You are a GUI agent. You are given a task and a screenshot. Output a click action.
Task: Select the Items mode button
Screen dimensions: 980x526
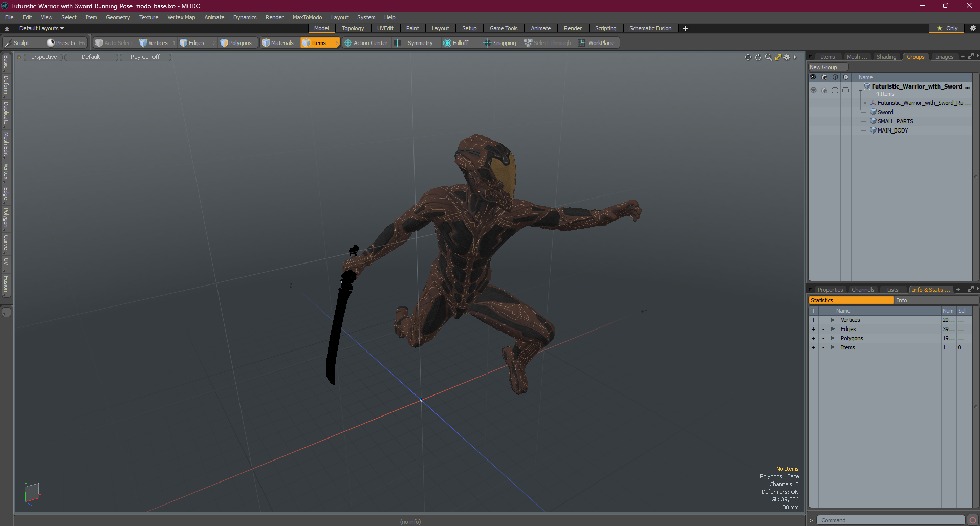click(320, 43)
